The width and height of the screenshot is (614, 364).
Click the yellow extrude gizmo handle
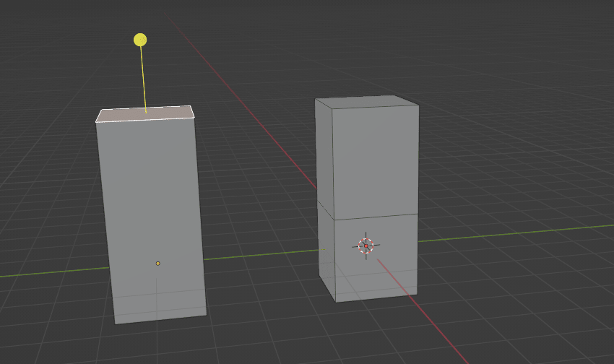click(140, 40)
